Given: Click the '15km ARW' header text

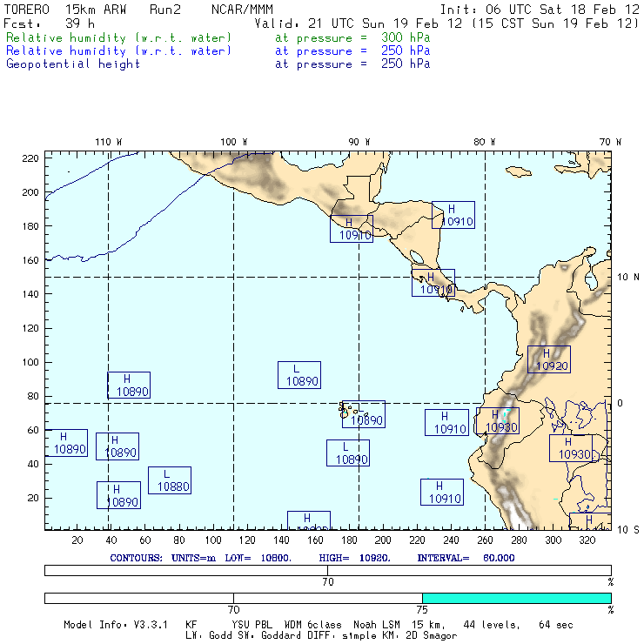Looking at the screenshot, I should tap(95, 10).
